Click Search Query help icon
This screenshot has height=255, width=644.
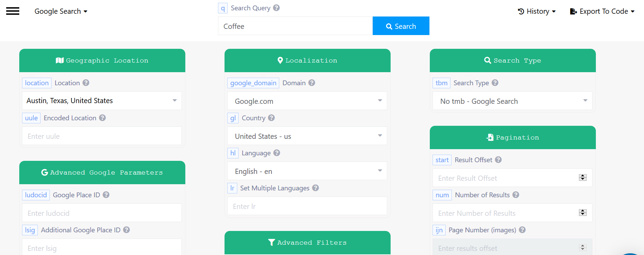(x=276, y=8)
